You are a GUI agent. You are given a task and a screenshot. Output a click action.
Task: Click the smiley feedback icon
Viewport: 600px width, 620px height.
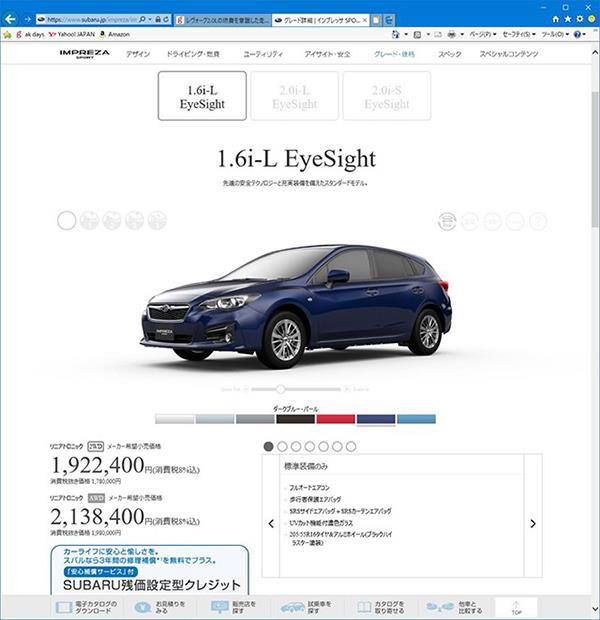(x=592, y=19)
